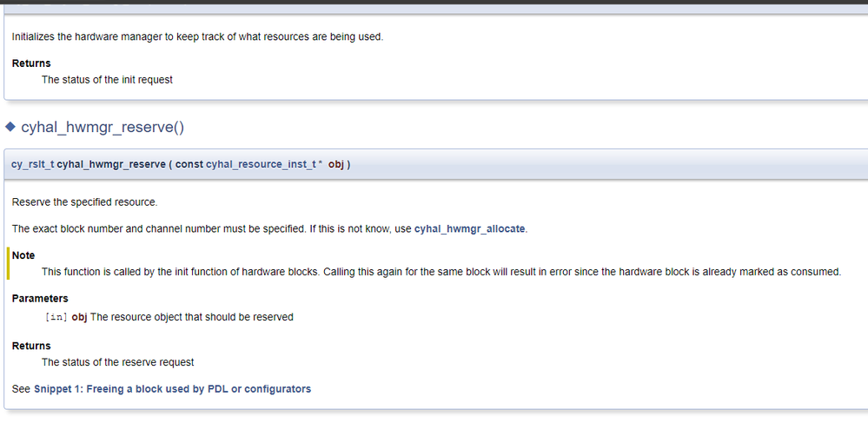This screenshot has height=423, width=868.
Task: Click 'The status of the reserve request' text
Action: pos(117,362)
